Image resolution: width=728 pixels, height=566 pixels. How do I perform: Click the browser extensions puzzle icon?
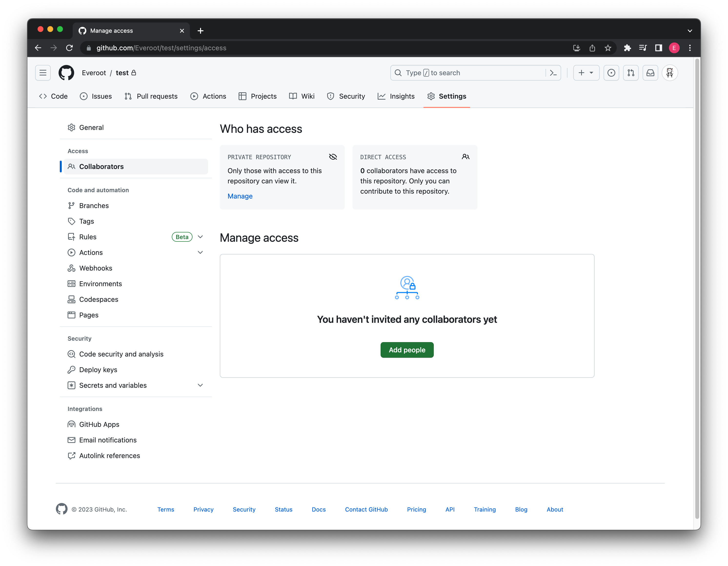click(x=627, y=48)
